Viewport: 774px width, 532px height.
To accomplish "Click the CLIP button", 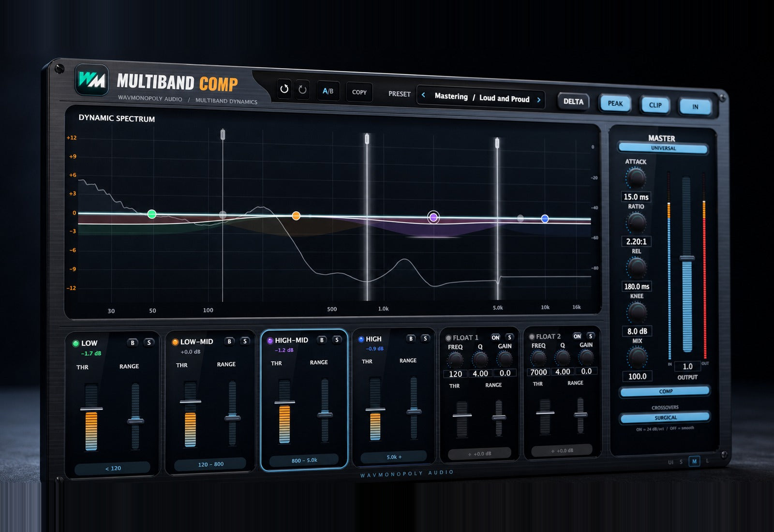I will click(x=655, y=105).
